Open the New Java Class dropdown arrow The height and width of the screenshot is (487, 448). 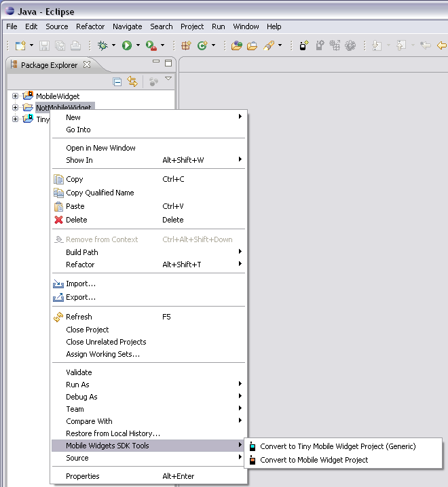[213, 45]
